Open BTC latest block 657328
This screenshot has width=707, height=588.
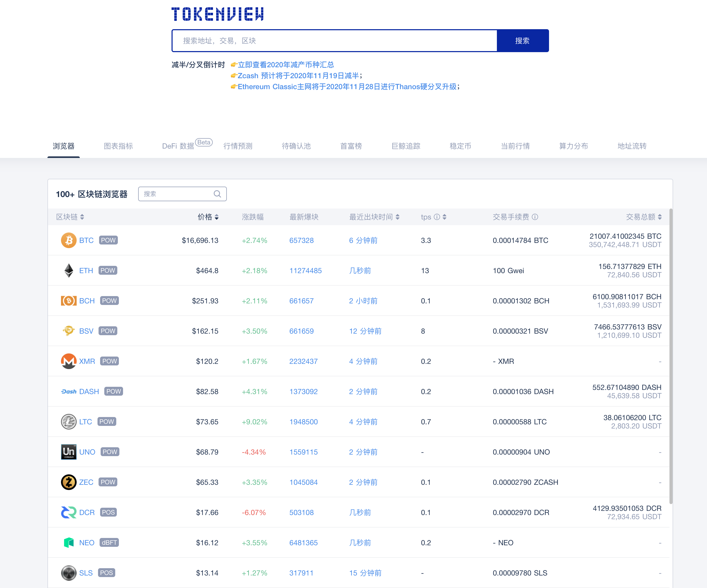[x=302, y=240]
